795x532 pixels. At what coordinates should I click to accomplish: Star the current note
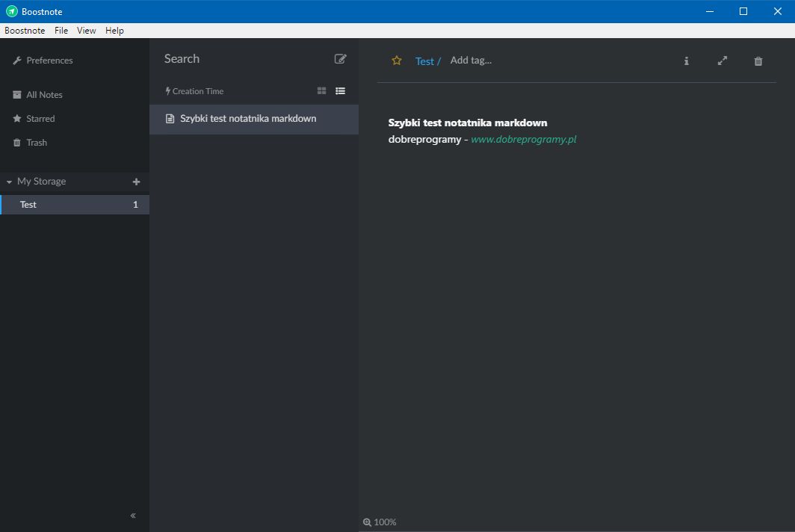click(x=397, y=61)
